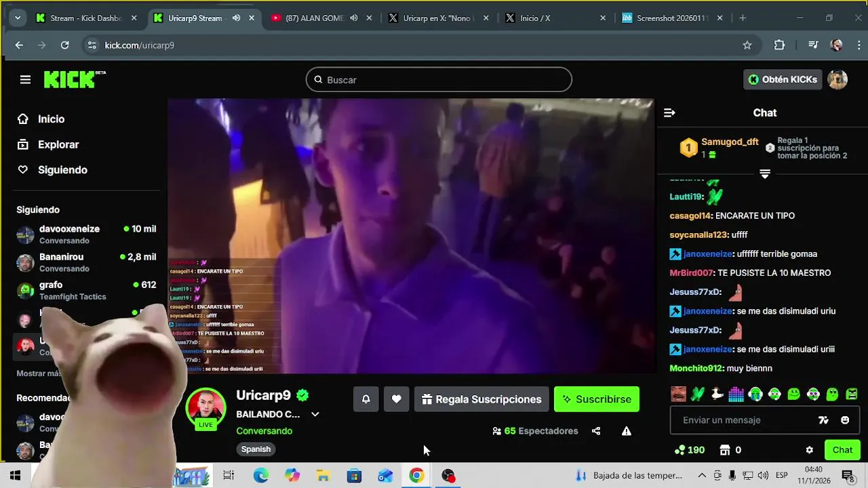Click the Regala Suscripciones button

pyautogui.click(x=481, y=399)
